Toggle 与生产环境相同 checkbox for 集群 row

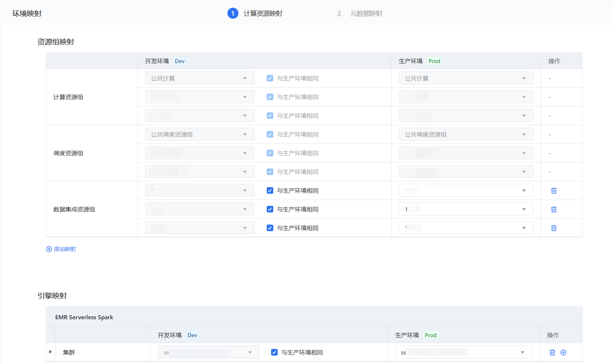point(274,353)
